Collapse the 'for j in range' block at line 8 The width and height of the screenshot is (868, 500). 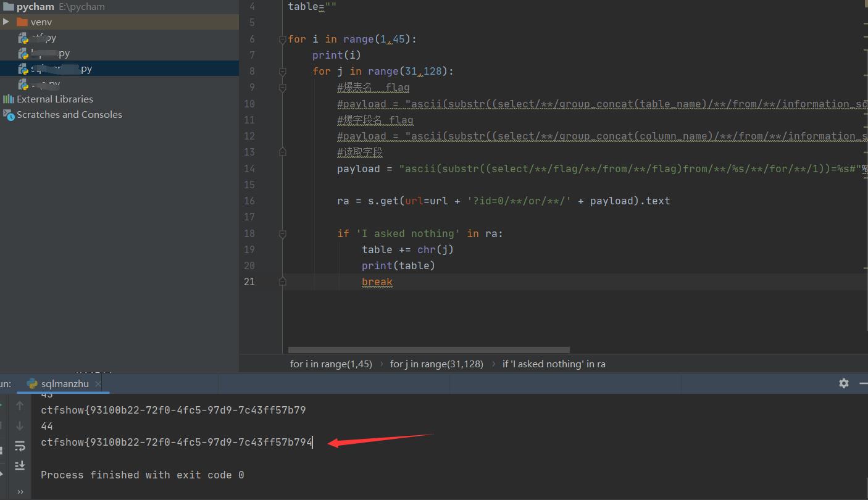coord(283,71)
